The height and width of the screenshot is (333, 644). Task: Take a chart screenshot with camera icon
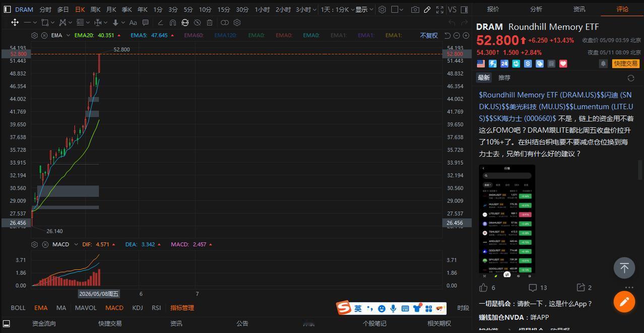(415, 10)
